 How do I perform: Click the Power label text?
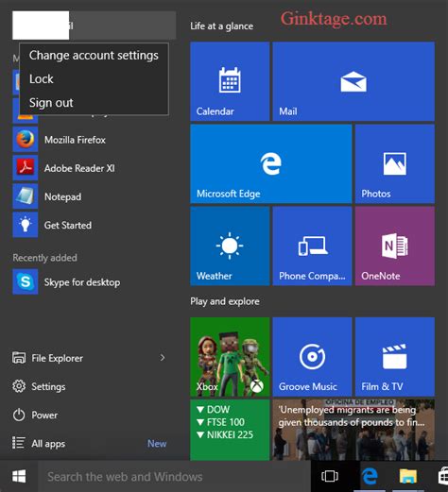pyautogui.click(x=44, y=415)
